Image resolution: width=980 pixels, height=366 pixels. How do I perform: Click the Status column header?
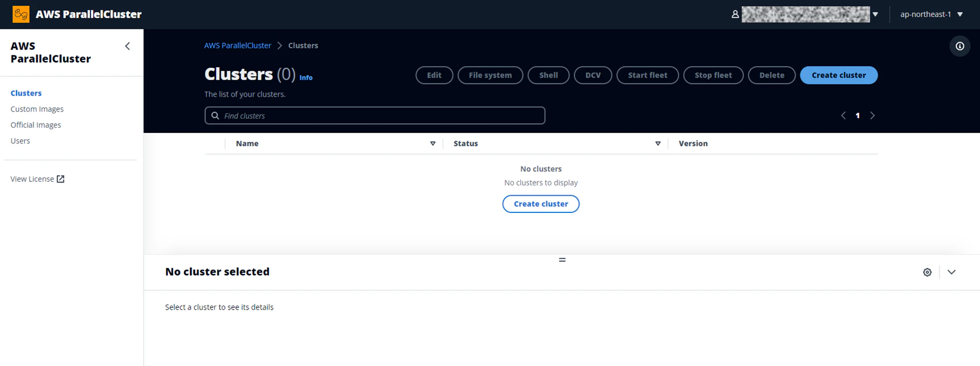(466, 144)
